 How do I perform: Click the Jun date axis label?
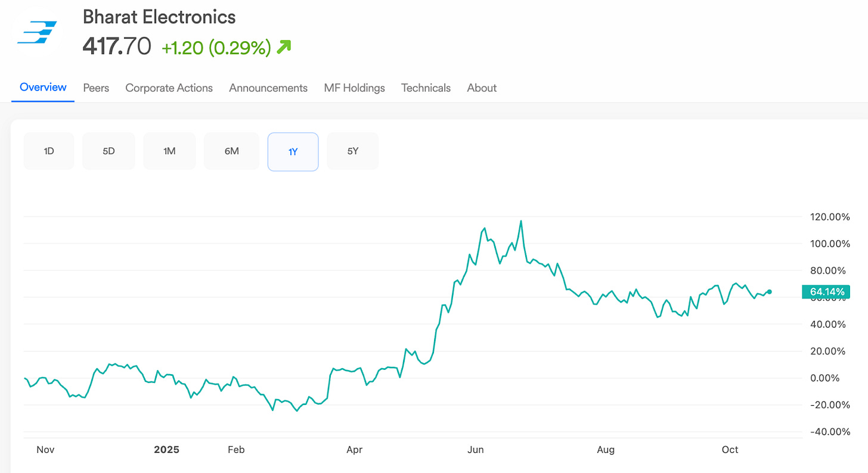pos(475,450)
